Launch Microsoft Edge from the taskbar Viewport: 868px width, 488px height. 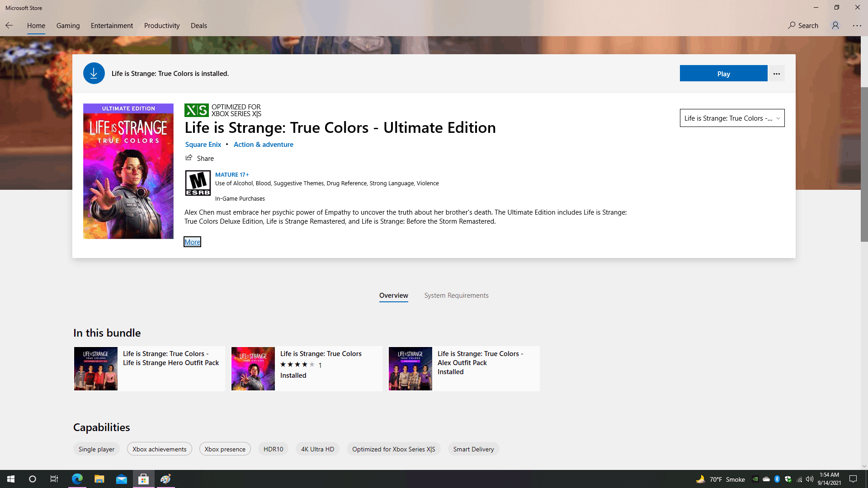tap(77, 479)
